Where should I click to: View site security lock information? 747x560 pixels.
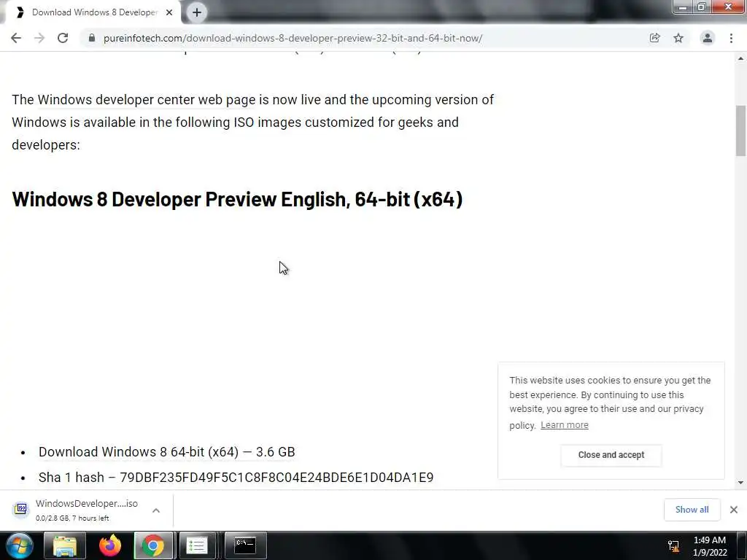pyautogui.click(x=92, y=38)
